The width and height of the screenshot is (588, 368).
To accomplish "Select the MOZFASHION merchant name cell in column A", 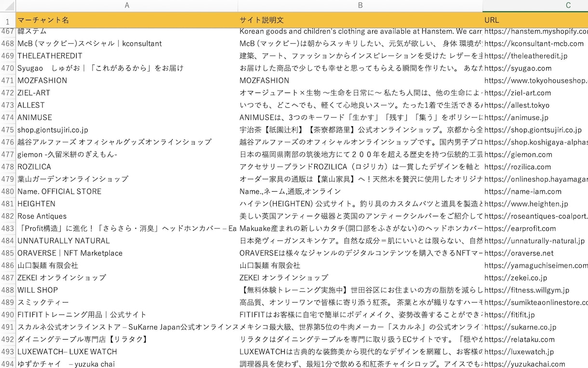I will 127,80.
